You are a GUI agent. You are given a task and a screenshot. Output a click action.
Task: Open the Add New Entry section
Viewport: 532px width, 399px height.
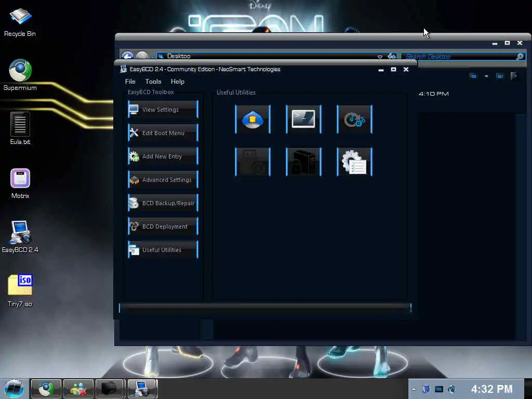pyautogui.click(x=163, y=156)
